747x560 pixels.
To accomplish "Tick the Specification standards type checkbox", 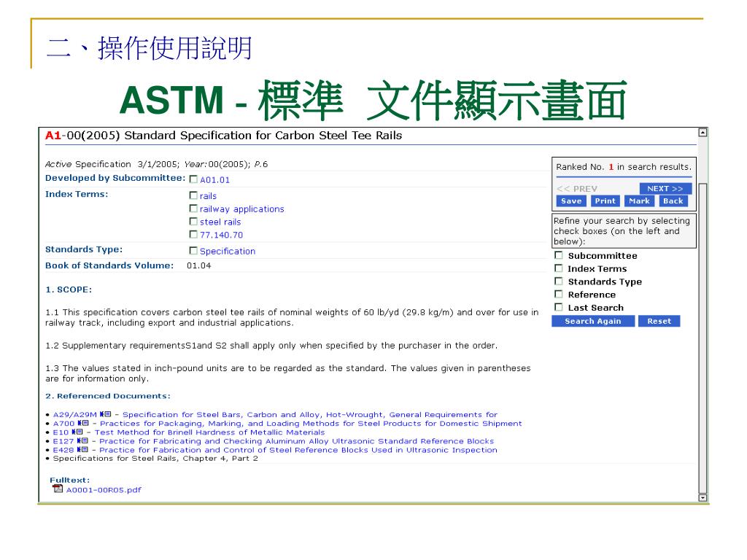I will (193, 251).
